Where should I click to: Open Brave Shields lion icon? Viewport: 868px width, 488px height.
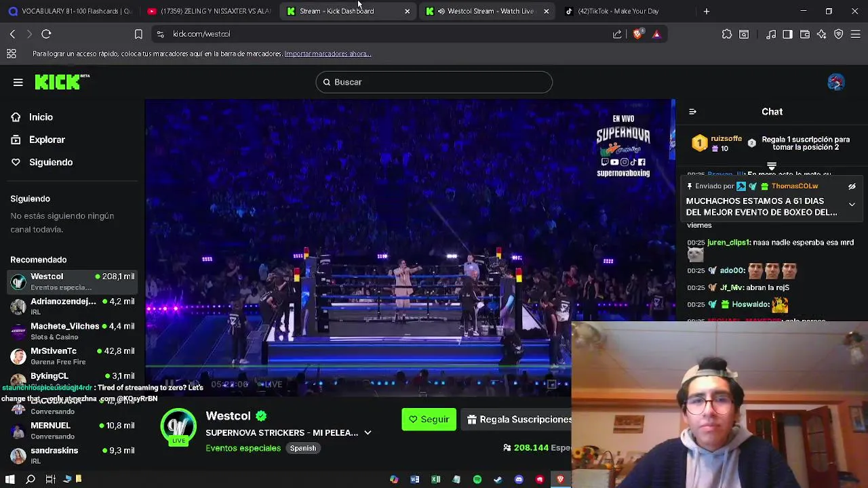[x=637, y=34]
